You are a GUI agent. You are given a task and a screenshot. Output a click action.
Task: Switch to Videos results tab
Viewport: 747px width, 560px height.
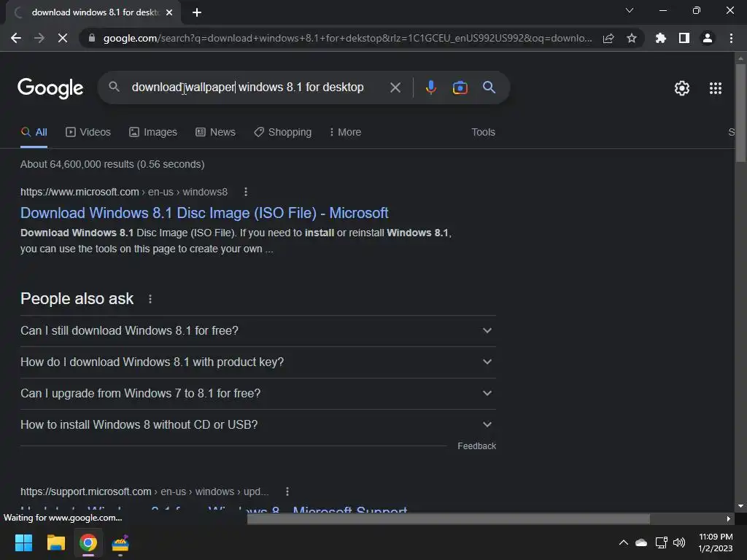click(x=88, y=133)
